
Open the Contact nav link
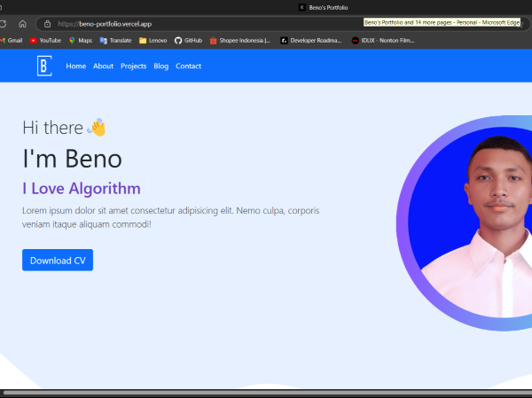pos(188,66)
